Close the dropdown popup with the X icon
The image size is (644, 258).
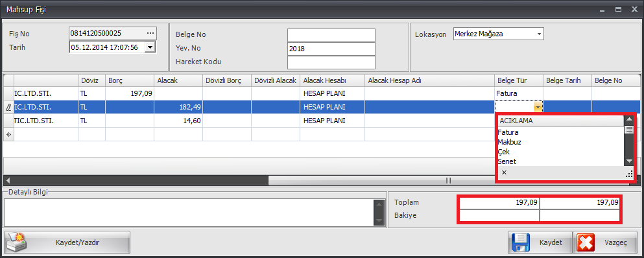coord(505,172)
